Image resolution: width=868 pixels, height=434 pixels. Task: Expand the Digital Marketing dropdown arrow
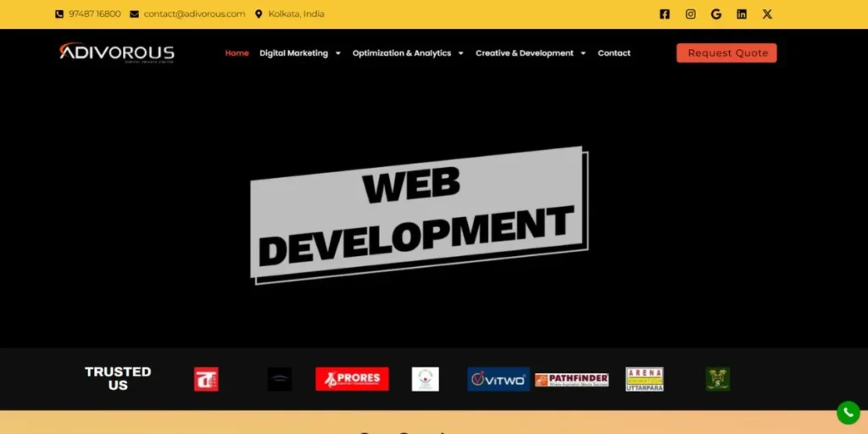(337, 53)
